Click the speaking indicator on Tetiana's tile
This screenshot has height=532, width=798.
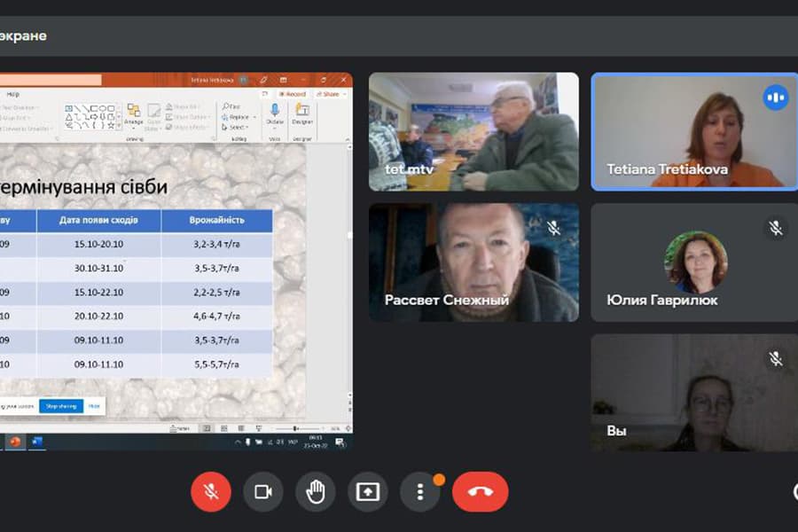click(x=775, y=98)
